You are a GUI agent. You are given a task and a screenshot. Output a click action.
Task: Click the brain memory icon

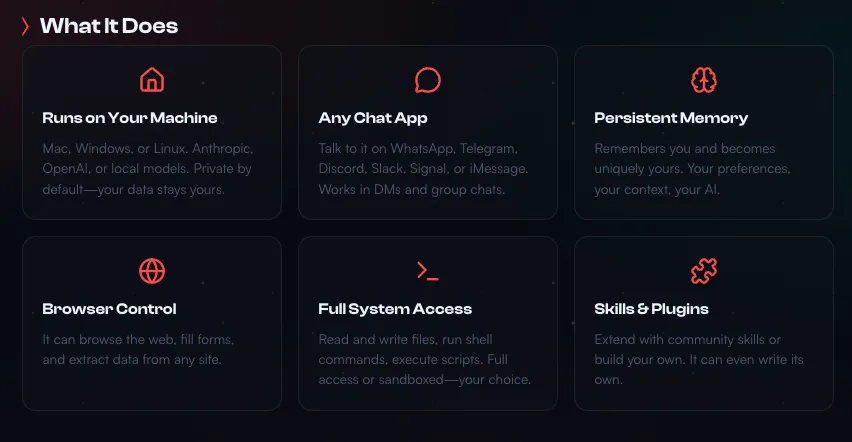(x=704, y=80)
